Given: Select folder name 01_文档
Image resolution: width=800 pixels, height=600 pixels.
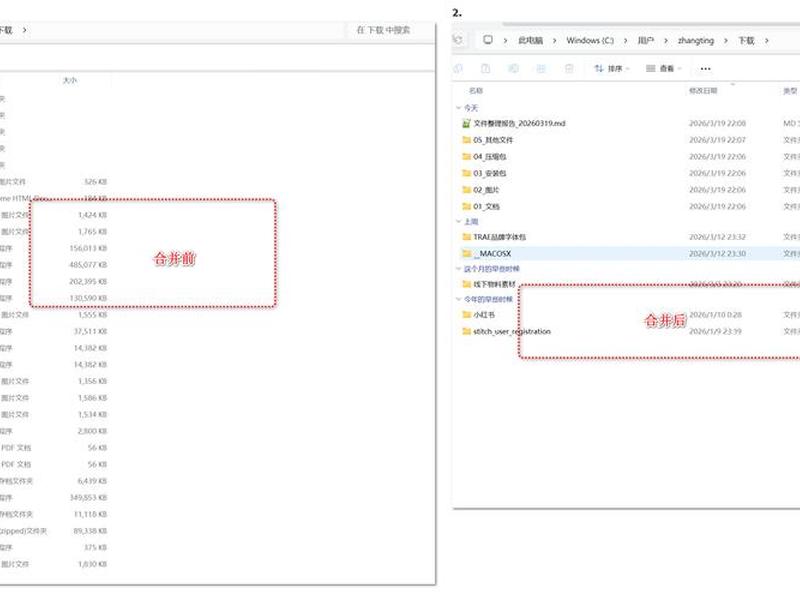Looking at the screenshot, I should (486, 206).
